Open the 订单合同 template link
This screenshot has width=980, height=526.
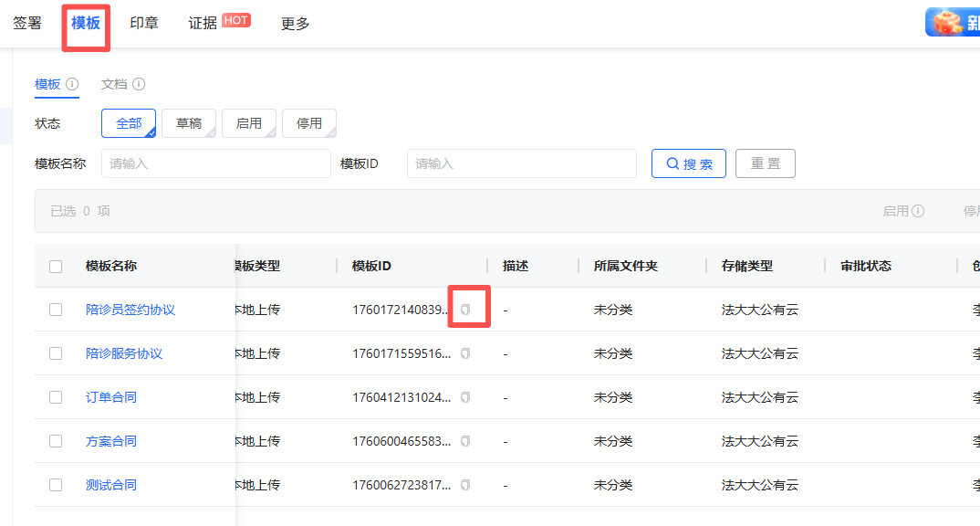(111, 397)
